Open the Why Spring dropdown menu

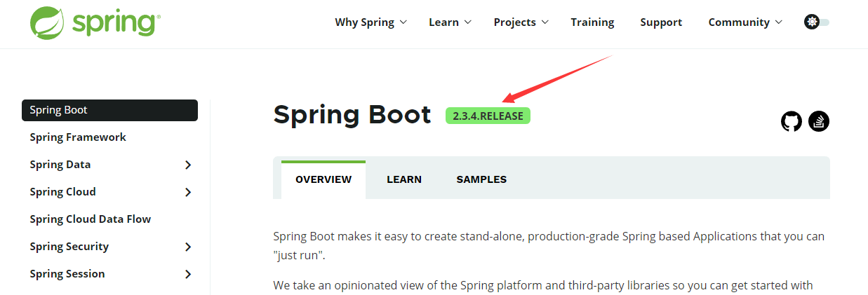pyautogui.click(x=370, y=22)
